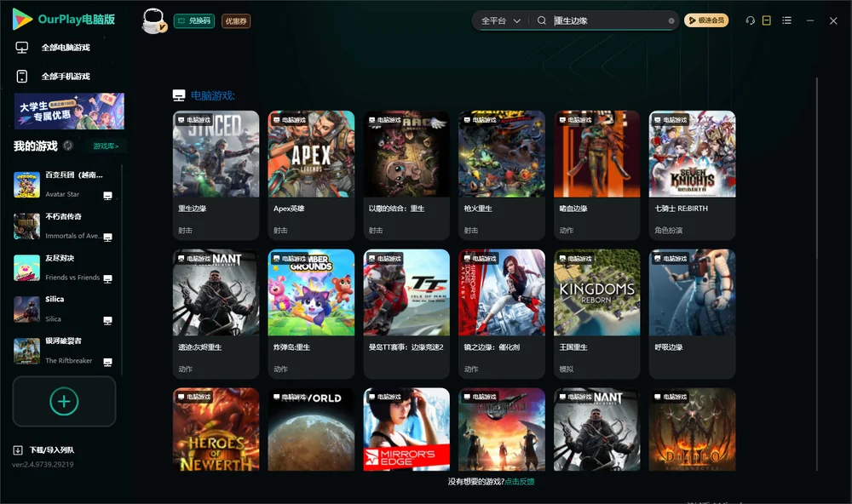Select 不朽者传奇 in my games list
This screenshot has height=504, width=852.
(x=62, y=226)
